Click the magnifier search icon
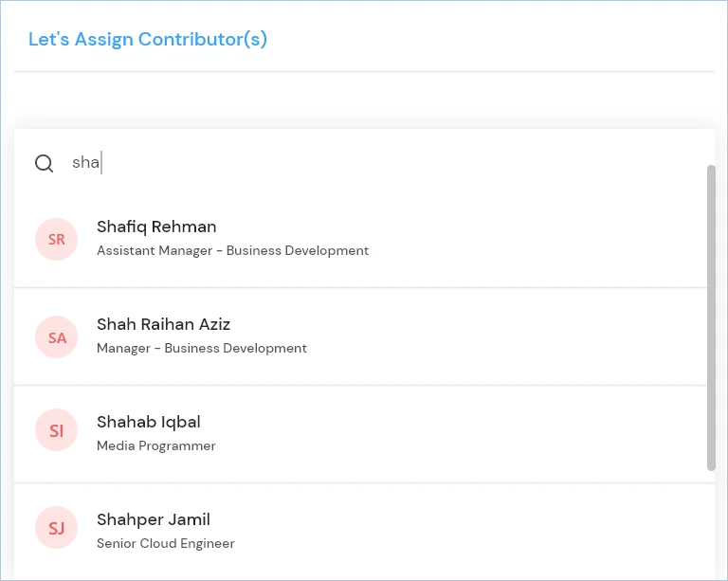The height and width of the screenshot is (581, 728). tap(45, 163)
